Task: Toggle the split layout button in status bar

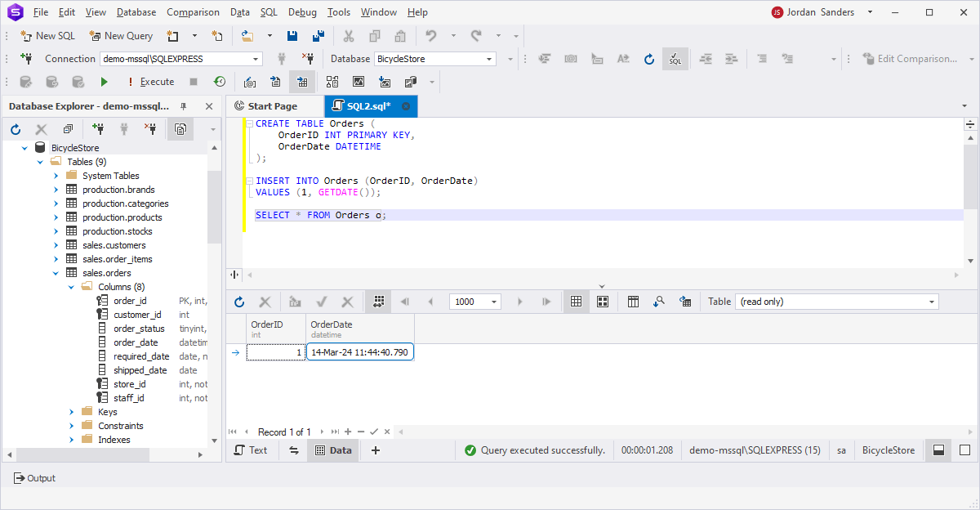Action: coord(938,450)
